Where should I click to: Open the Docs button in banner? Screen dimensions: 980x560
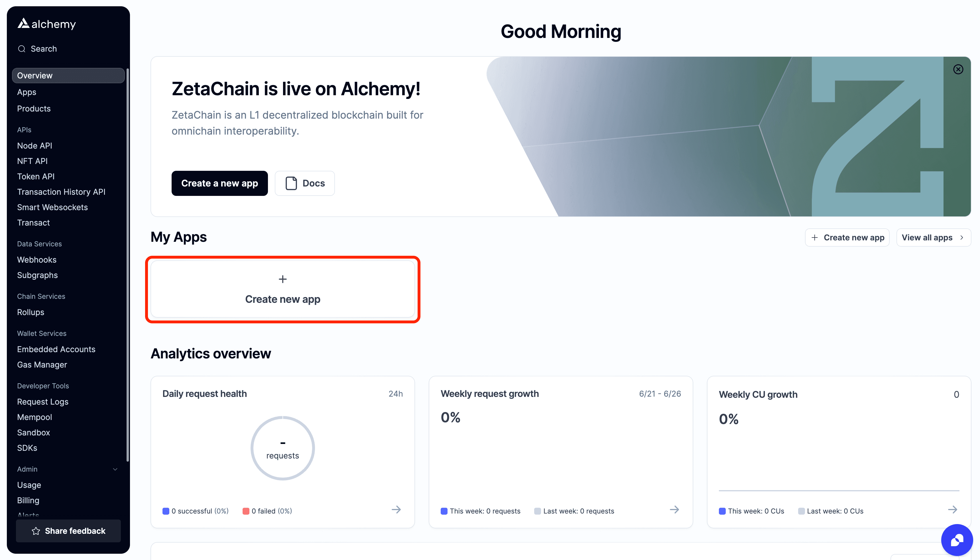(304, 183)
